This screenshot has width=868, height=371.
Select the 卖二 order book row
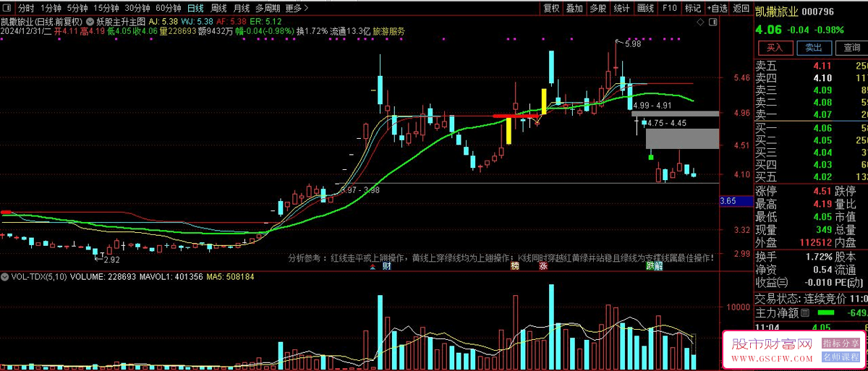coord(811,102)
